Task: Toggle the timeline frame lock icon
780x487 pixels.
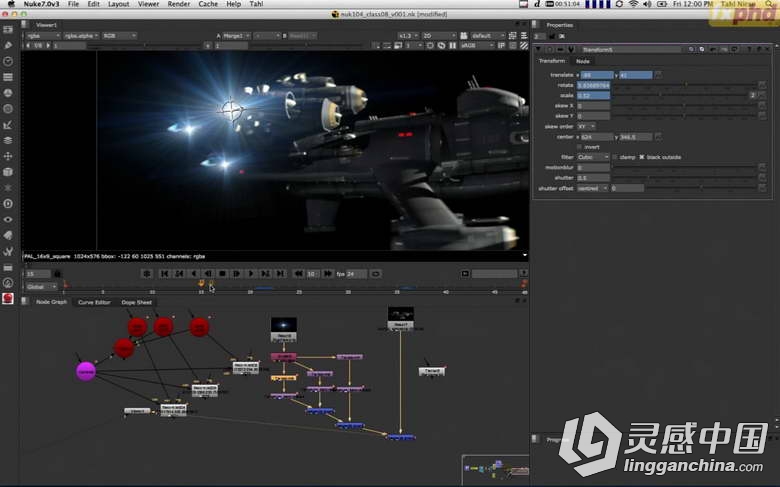Action: pyautogui.click(x=57, y=274)
